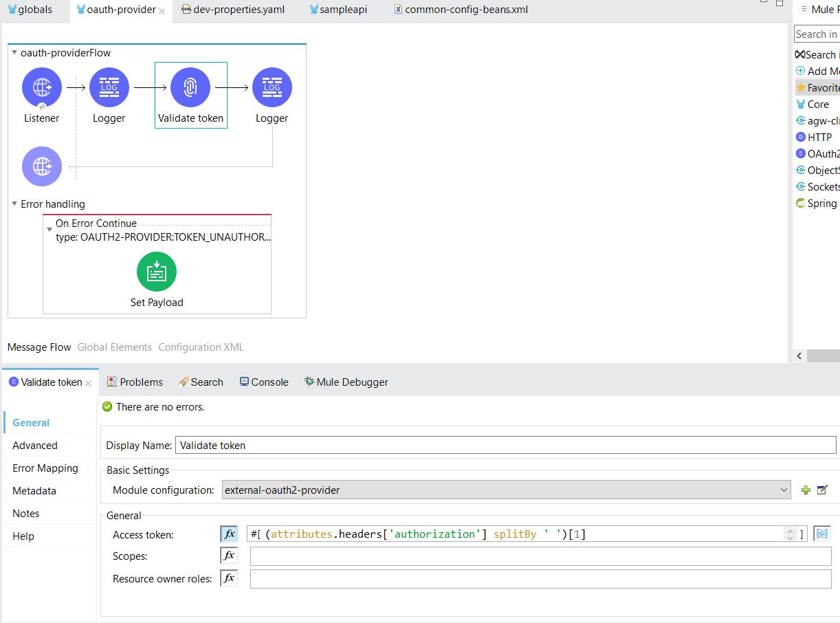The height and width of the screenshot is (623, 840).
Task: Collapse the oauth-providerFlow container
Action: [x=14, y=53]
